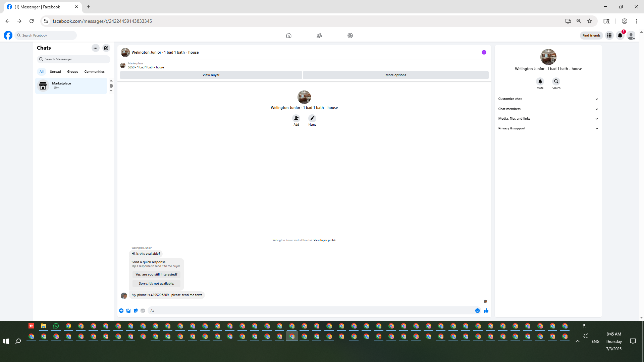Send a thumbs-up like in chat

[486, 311]
